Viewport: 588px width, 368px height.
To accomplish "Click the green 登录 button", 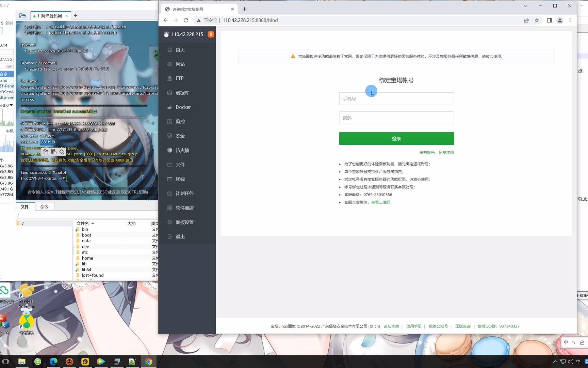I will (396, 139).
